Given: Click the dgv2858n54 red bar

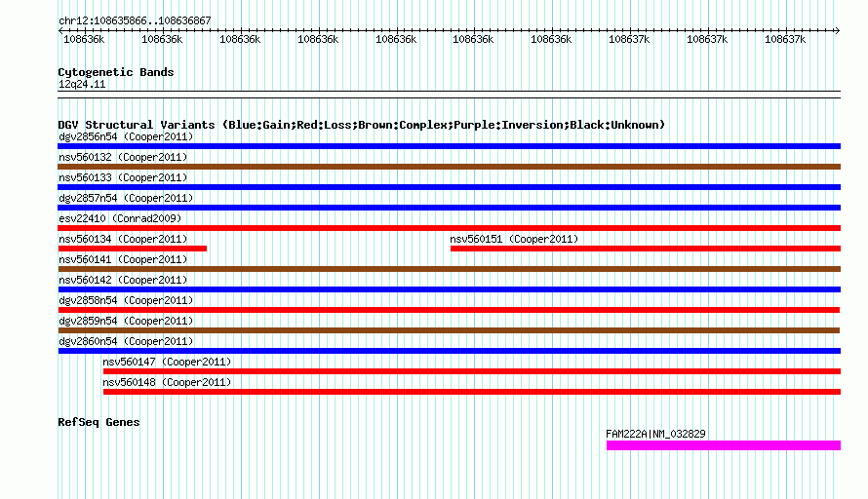Looking at the screenshot, I should click(x=449, y=310).
